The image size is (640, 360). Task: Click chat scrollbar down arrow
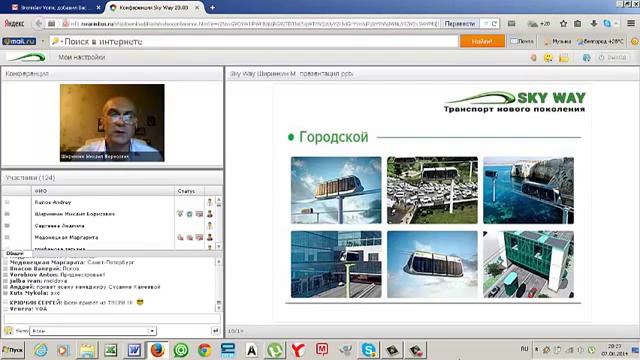(219, 309)
